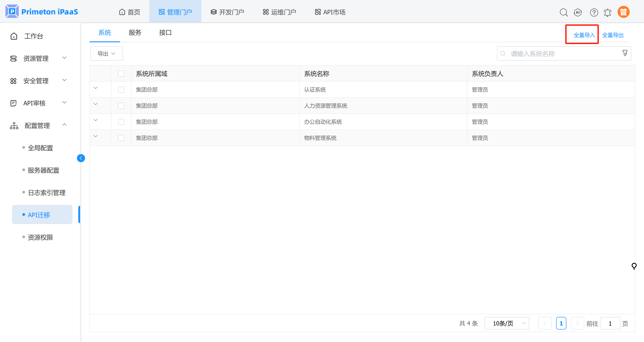Viewport: 644px width, 342px height.
Task: Toggle the select-all checkbox in table header
Action: tap(121, 74)
